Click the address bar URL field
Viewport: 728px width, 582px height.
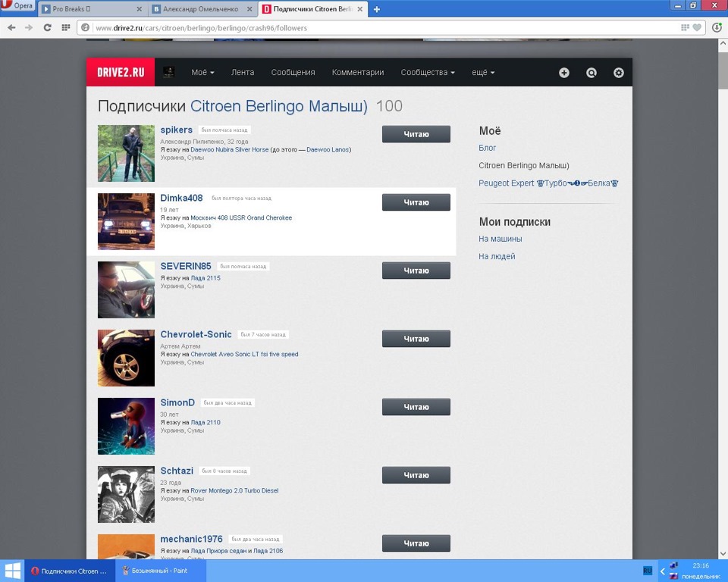click(x=385, y=28)
